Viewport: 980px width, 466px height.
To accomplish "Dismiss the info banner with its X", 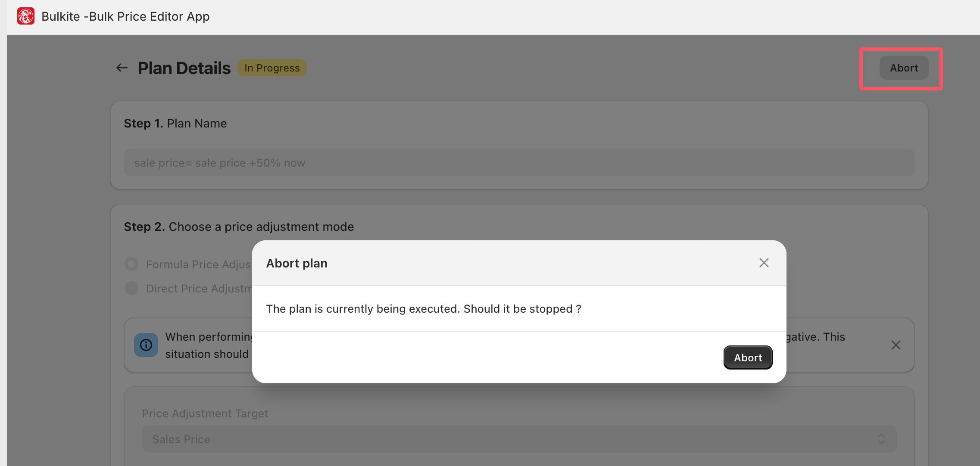I will tap(896, 345).
